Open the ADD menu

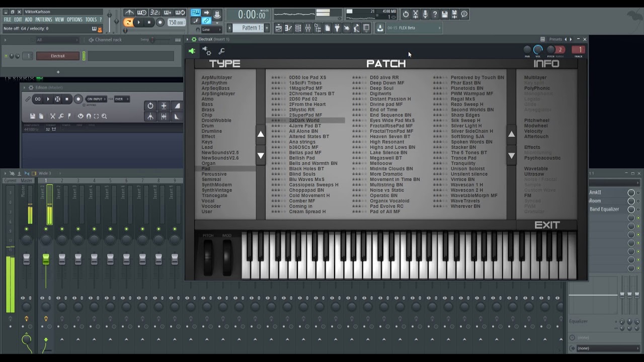(29, 20)
